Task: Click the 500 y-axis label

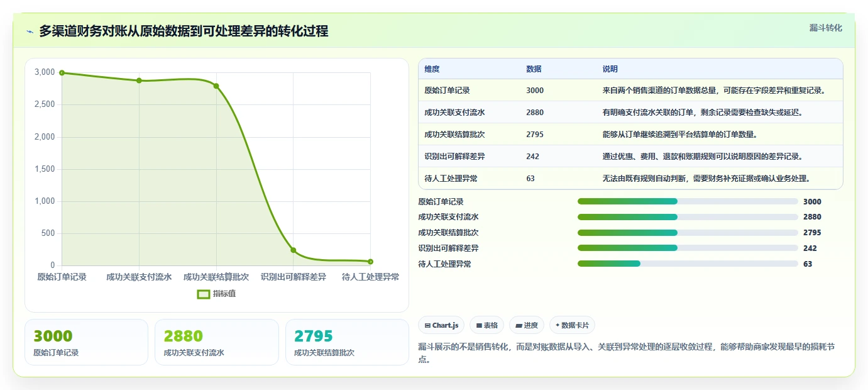Action: [x=48, y=233]
